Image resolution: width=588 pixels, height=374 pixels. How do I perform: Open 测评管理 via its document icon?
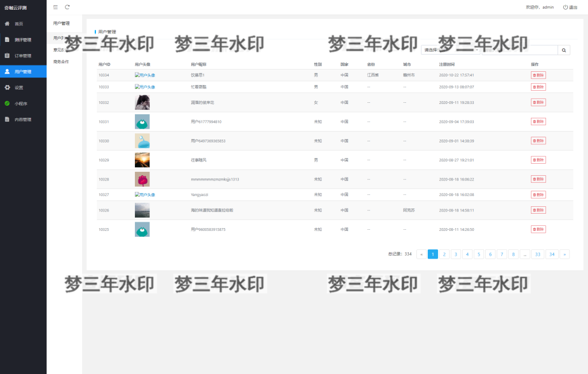coord(7,40)
